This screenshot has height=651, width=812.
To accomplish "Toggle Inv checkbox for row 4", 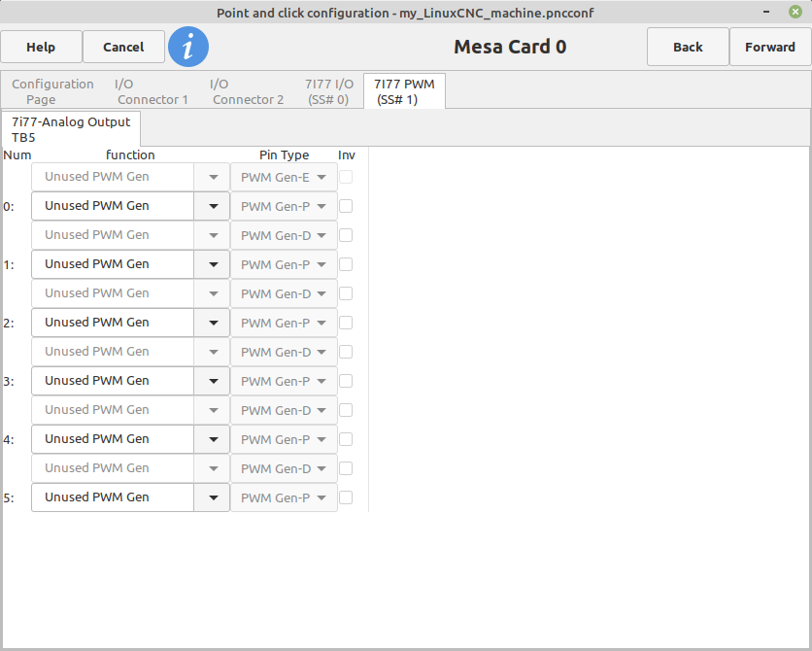I will tap(346, 439).
